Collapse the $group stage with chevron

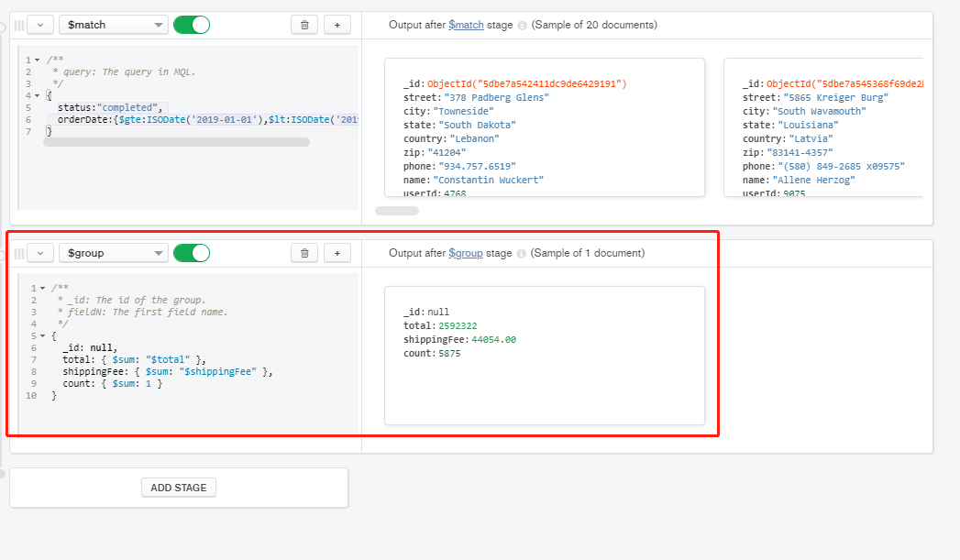[40, 253]
